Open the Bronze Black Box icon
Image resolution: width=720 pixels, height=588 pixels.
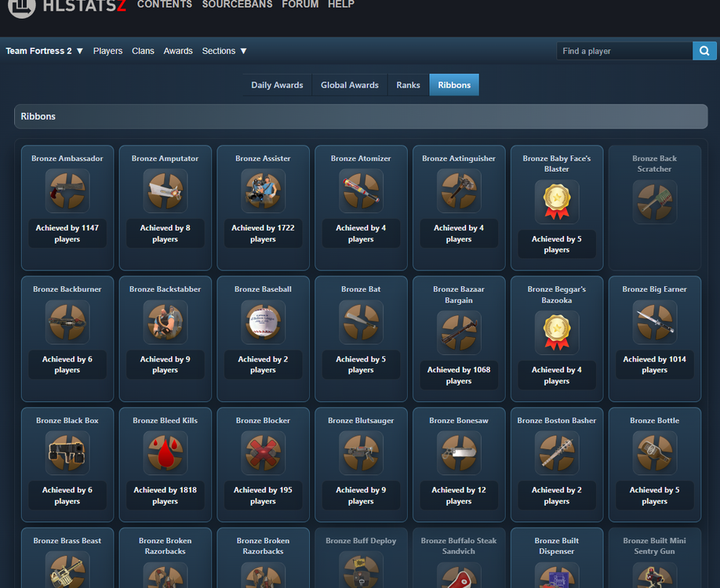[x=67, y=453]
